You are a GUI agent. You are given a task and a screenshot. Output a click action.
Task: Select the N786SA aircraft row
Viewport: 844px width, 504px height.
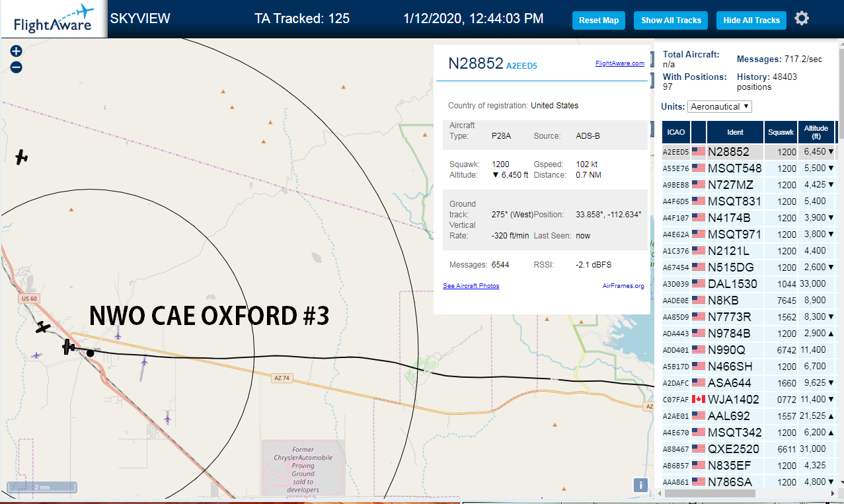pos(749,482)
